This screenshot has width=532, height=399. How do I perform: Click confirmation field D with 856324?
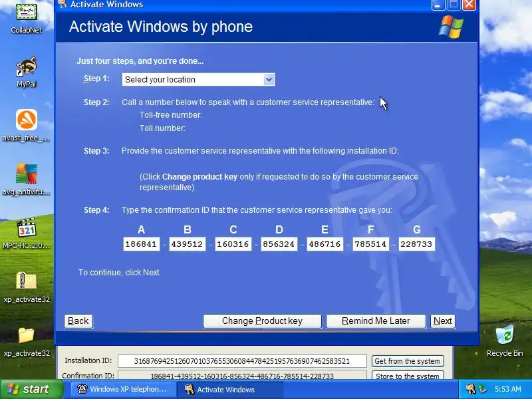point(279,244)
